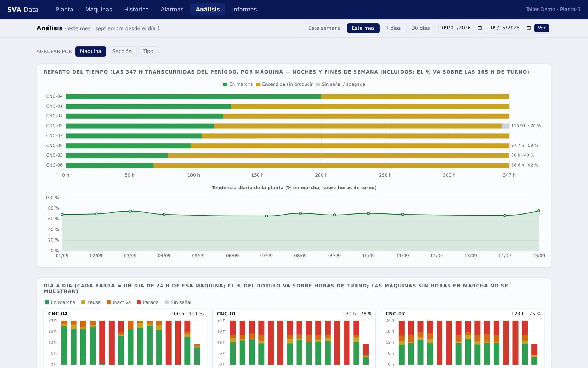Image resolution: width=588 pixels, height=368 pixels.
Task: Group by Tipo
Action: (x=148, y=52)
